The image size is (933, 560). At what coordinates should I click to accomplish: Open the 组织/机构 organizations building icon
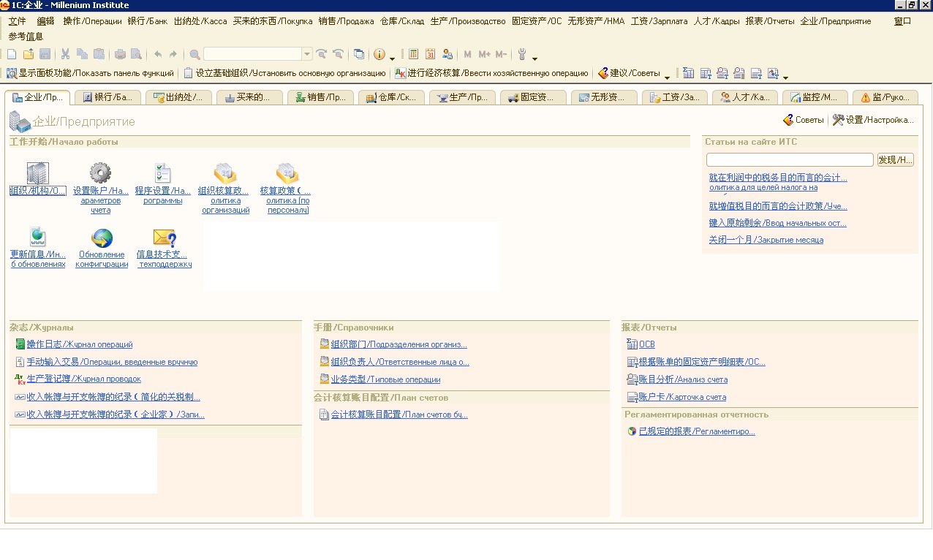pyautogui.click(x=37, y=174)
